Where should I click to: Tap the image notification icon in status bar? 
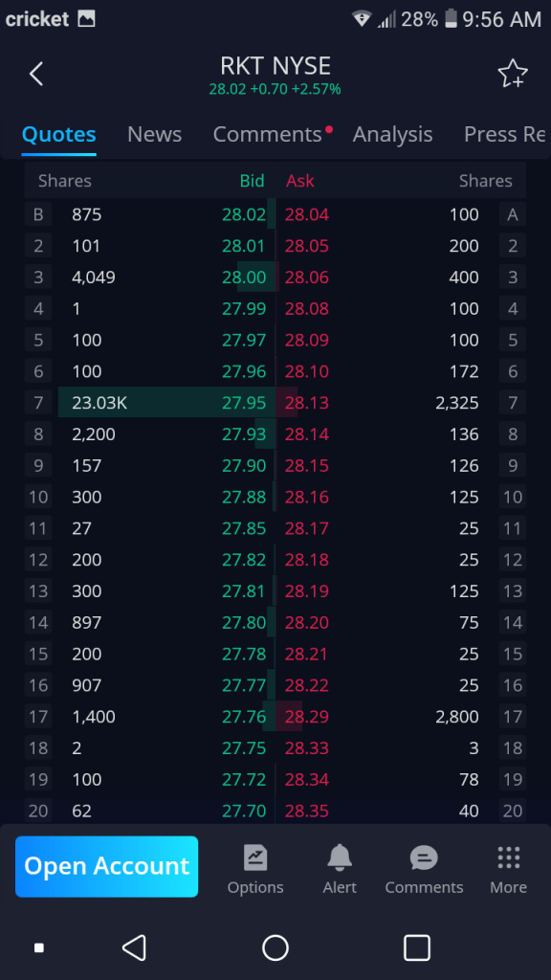point(86,19)
